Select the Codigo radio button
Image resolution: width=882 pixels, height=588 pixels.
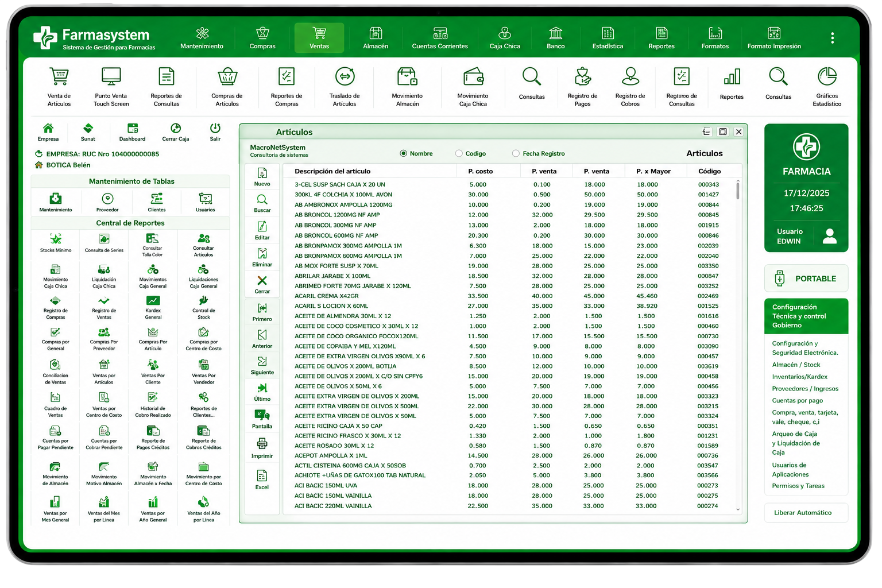(x=459, y=153)
